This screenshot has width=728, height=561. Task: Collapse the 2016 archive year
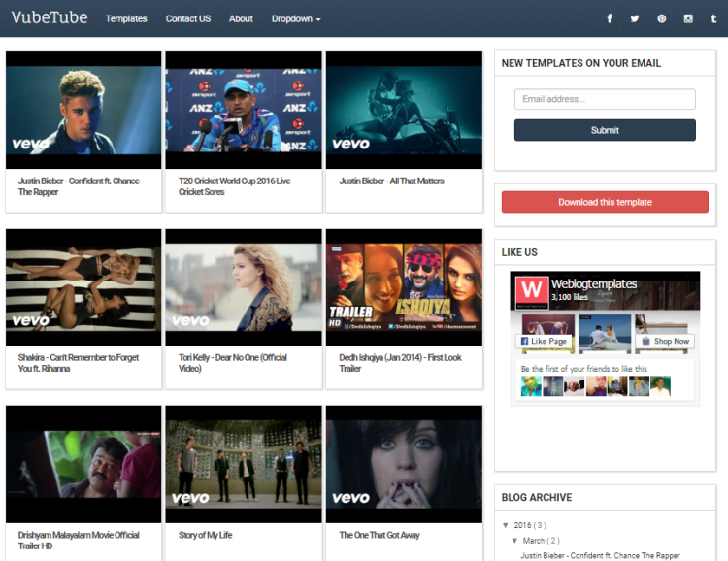pyautogui.click(x=506, y=525)
